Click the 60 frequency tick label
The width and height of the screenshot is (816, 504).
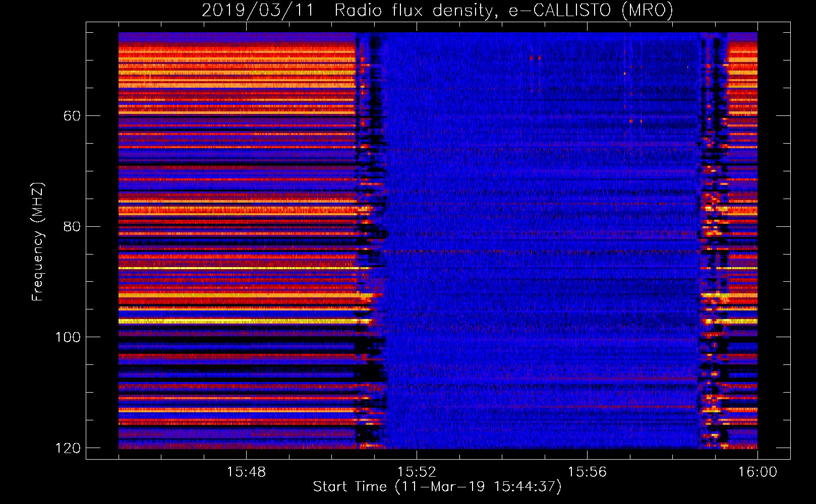point(72,116)
